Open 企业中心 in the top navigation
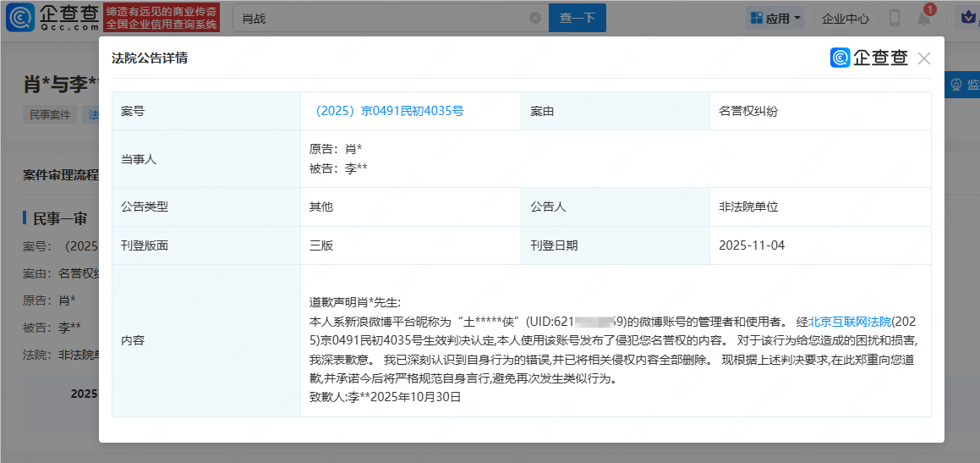This screenshot has height=463, width=980. tap(846, 18)
